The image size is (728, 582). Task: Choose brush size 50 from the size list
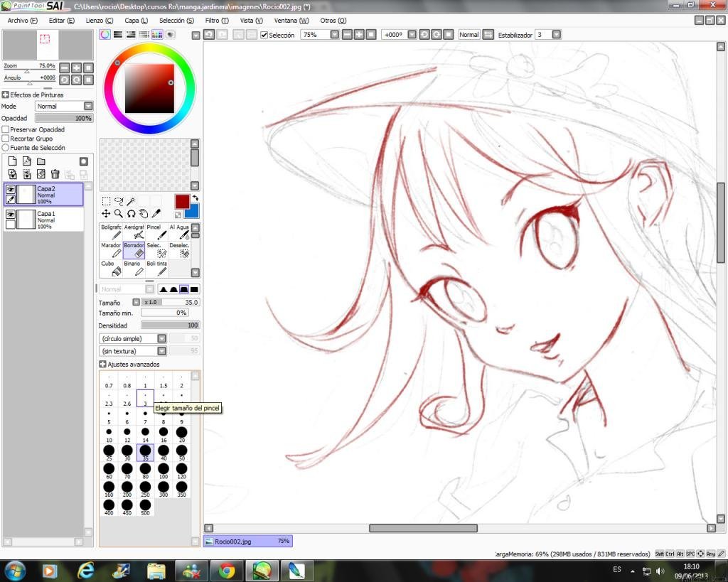181,453
